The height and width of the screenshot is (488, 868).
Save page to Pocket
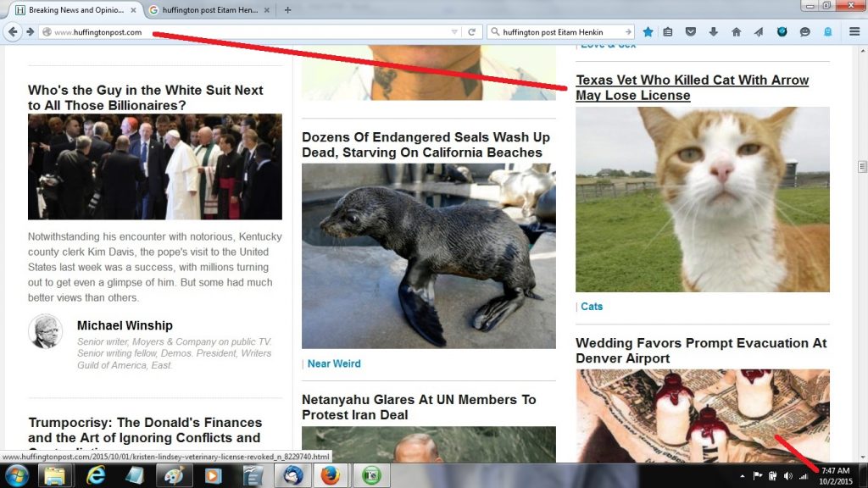click(690, 32)
